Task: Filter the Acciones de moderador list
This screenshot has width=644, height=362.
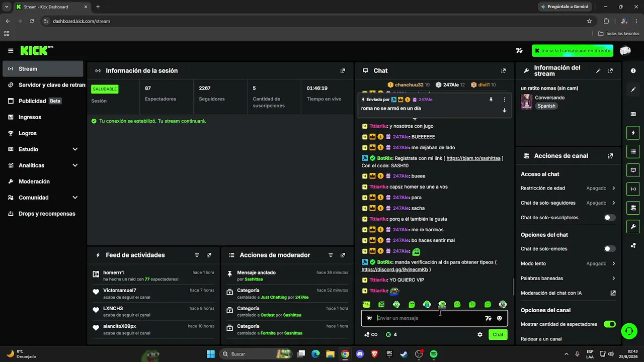Action: tap(331, 255)
